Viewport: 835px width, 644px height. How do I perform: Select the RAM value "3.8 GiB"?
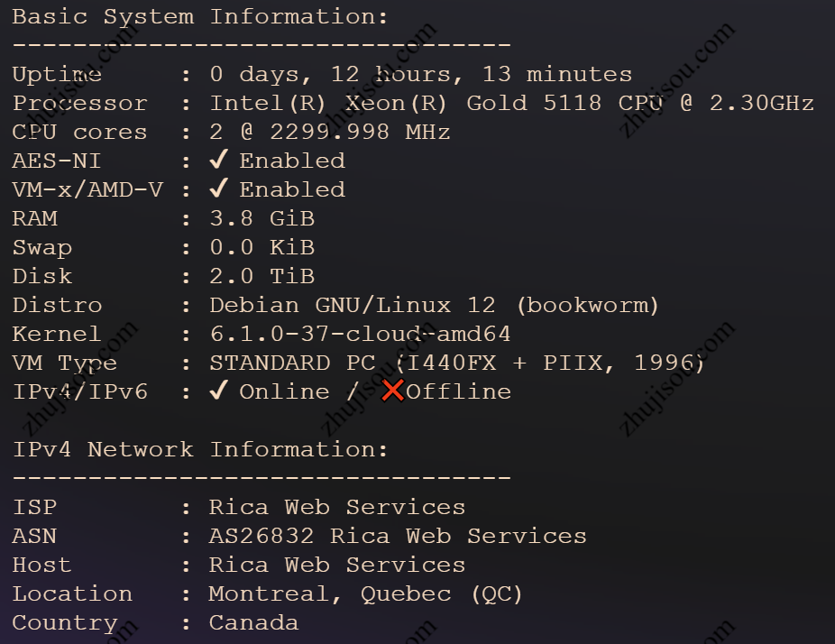coord(262,218)
